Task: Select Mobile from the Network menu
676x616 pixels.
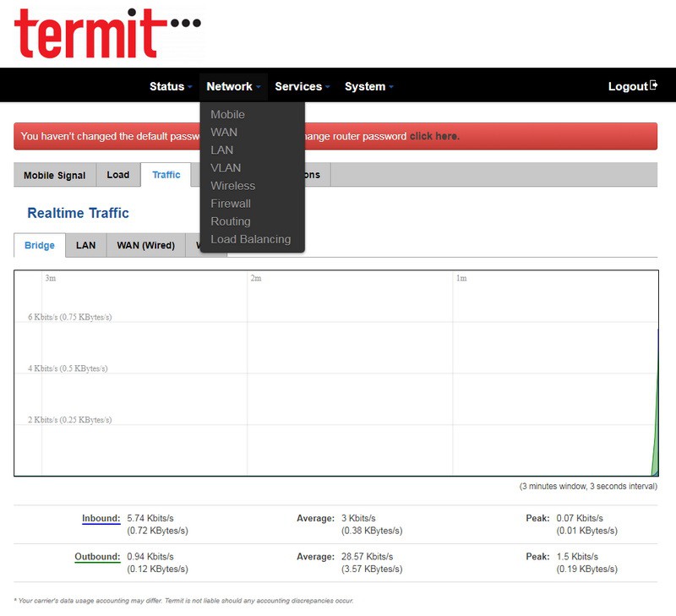Action: click(227, 114)
